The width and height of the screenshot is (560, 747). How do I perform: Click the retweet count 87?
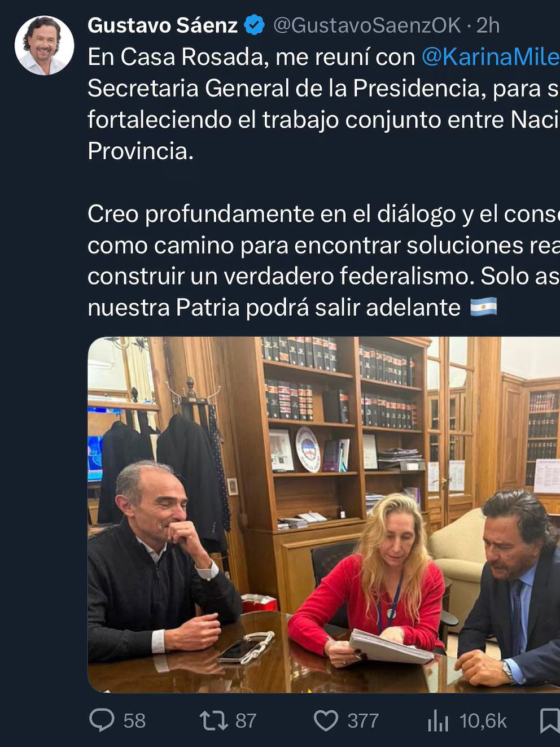coord(246,721)
